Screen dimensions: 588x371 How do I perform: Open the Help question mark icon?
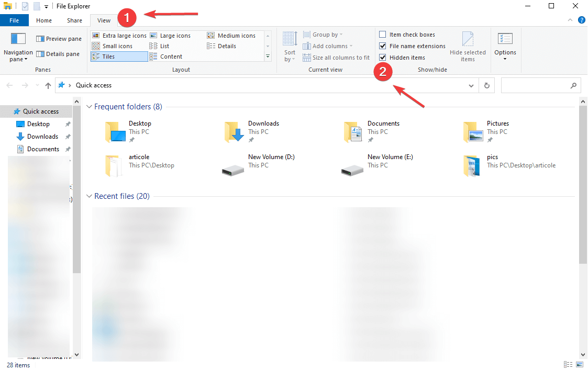582,20
